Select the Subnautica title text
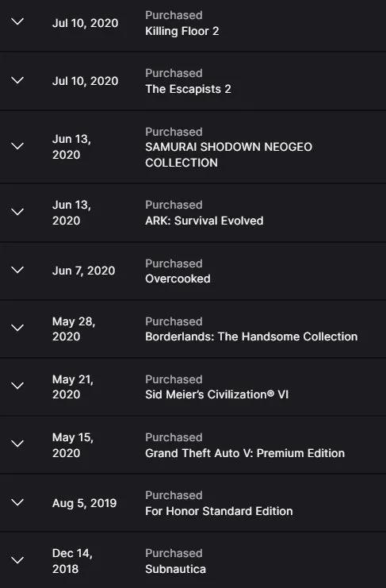Image resolution: width=386 pixels, height=588 pixels. click(x=175, y=569)
